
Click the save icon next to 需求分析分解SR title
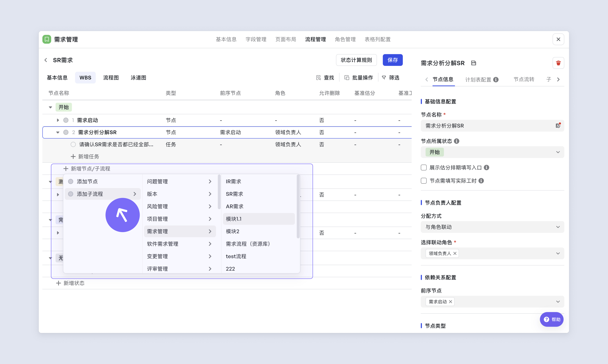coord(474,63)
